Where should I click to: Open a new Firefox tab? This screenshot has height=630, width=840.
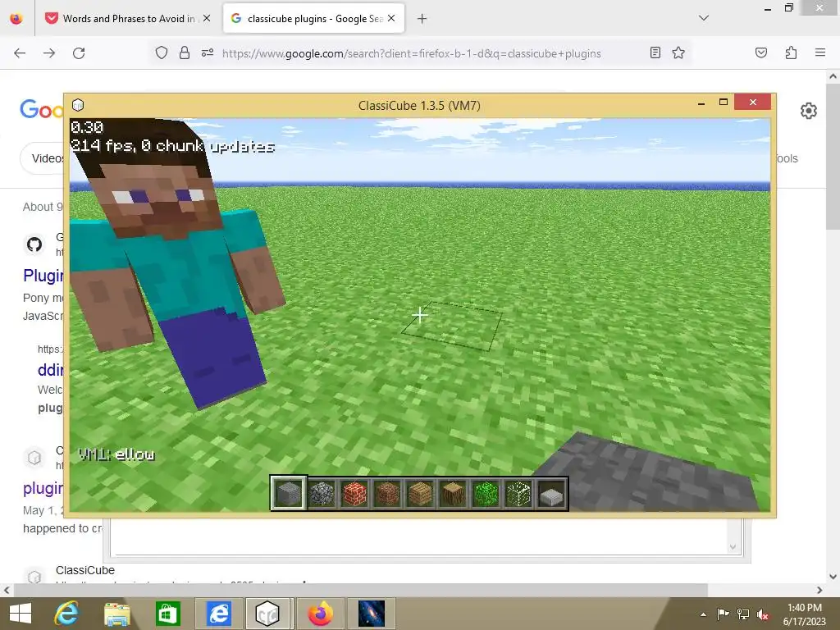422,19
